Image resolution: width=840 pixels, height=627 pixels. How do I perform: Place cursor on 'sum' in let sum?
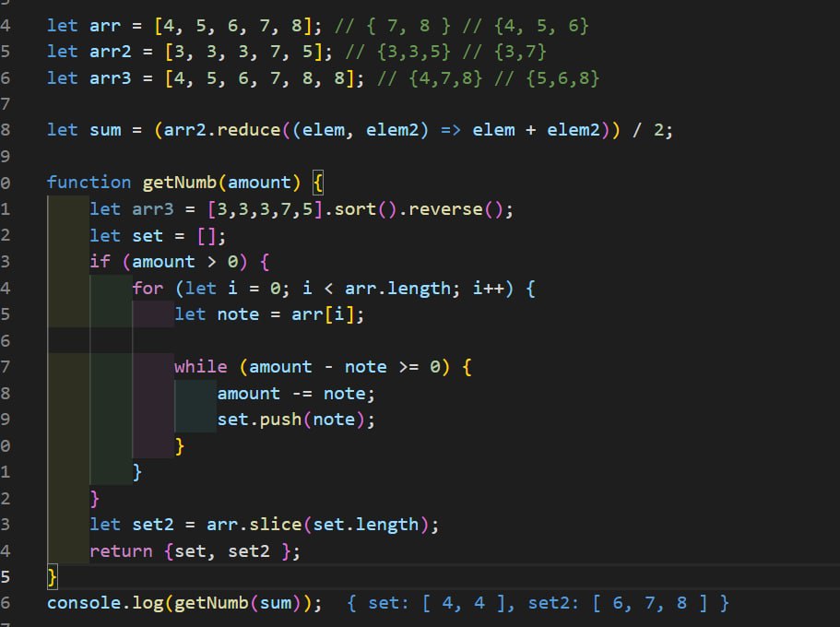pyautogui.click(x=105, y=130)
